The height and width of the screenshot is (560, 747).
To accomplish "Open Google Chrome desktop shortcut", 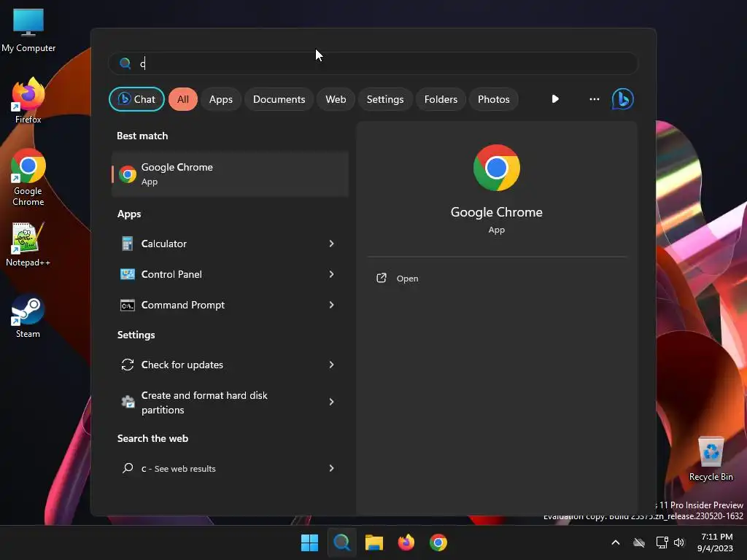I will point(28,177).
